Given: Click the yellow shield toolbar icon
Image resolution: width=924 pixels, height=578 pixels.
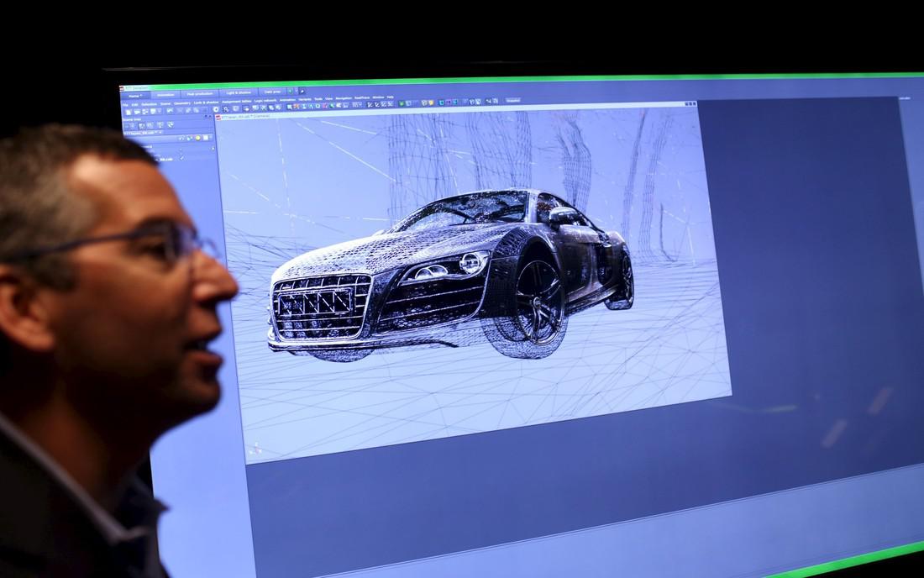Looking at the screenshot, I should [x=431, y=102].
